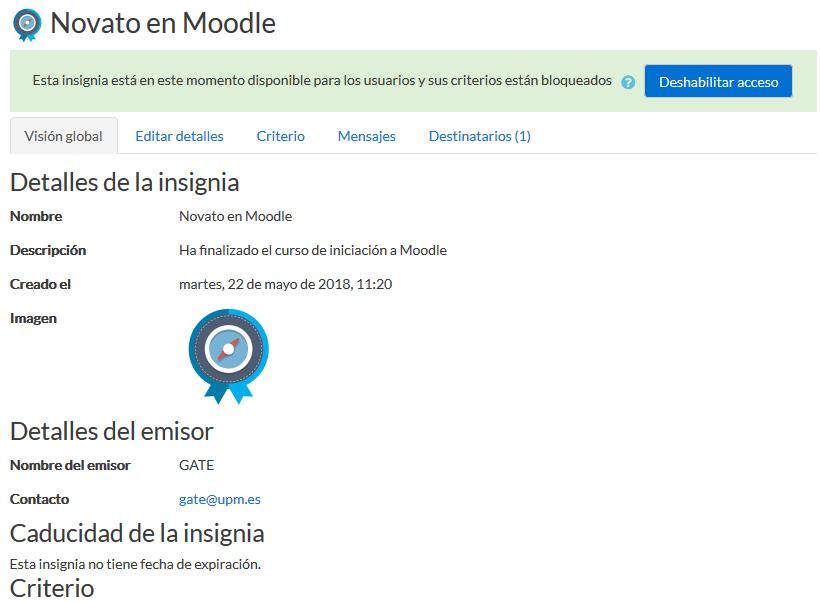The height and width of the screenshot is (602, 820).
Task: Click the Criterio section heading at the bottom
Action: click(52, 588)
